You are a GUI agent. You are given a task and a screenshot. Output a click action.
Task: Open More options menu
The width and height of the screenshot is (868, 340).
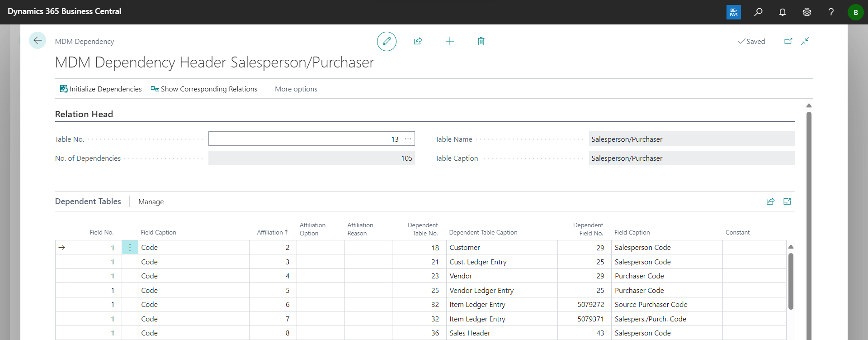coord(296,89)
